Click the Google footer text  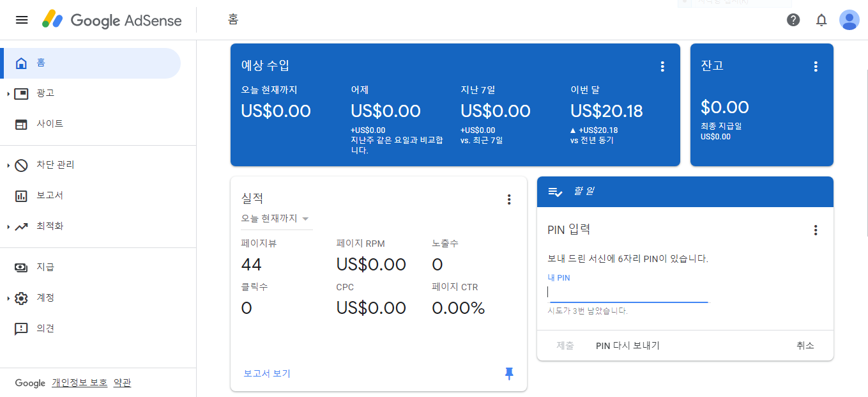pyautogui.click(x=30, y=383)
